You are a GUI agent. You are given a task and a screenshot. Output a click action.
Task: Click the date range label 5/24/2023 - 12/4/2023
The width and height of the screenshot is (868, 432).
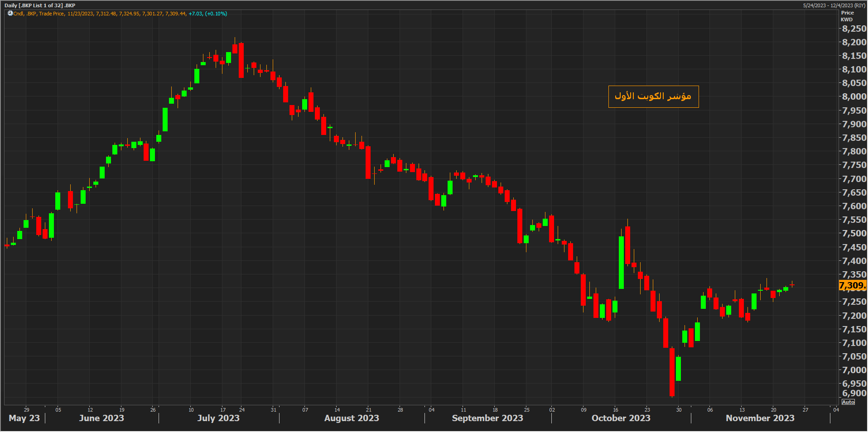point(834,5)
